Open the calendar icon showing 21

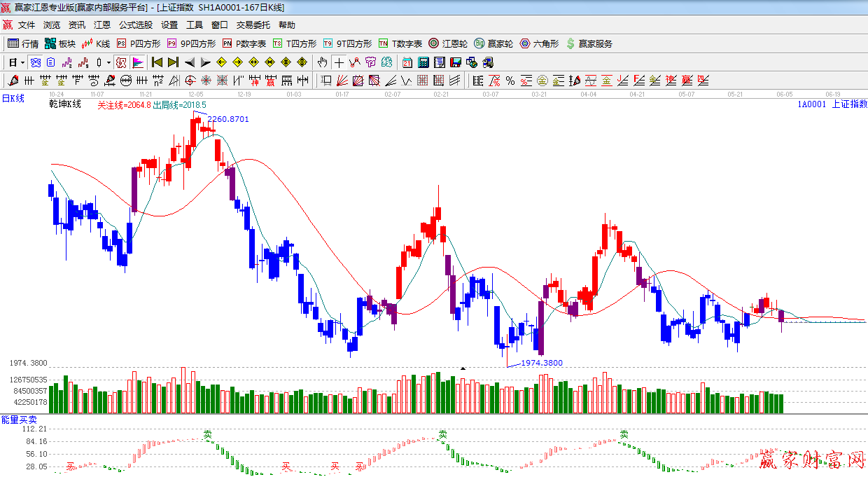coord(407,62)
